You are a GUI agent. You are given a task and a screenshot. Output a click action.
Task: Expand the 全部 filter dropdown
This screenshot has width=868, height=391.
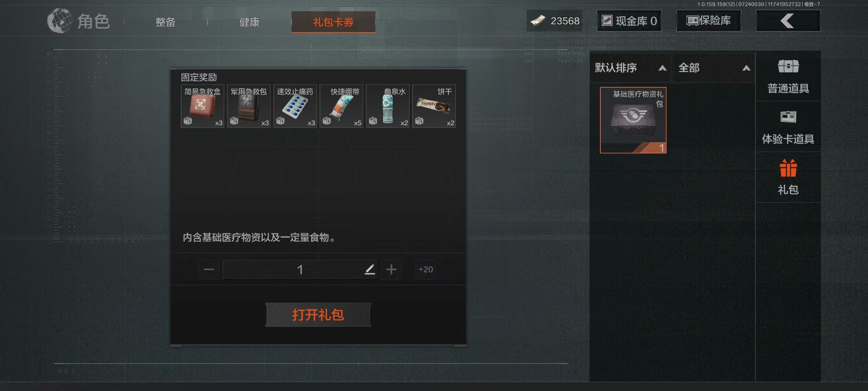click(x=714, y=68)
